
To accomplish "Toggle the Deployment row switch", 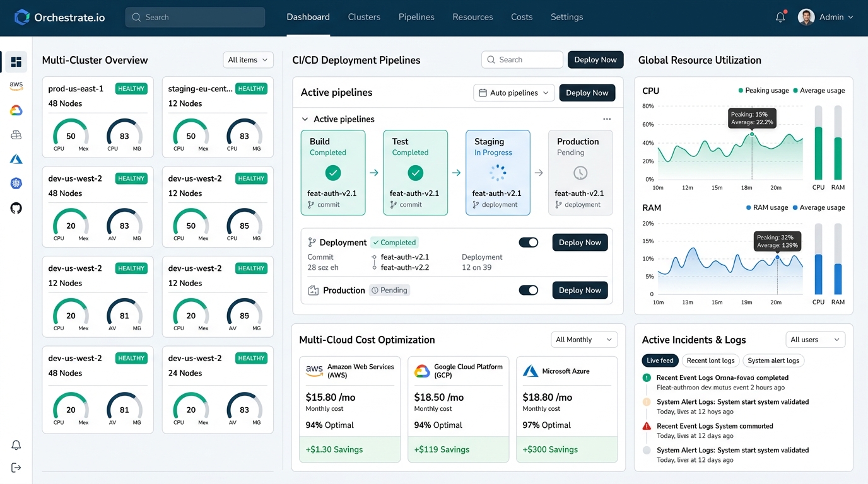I will tap(529, 243).
